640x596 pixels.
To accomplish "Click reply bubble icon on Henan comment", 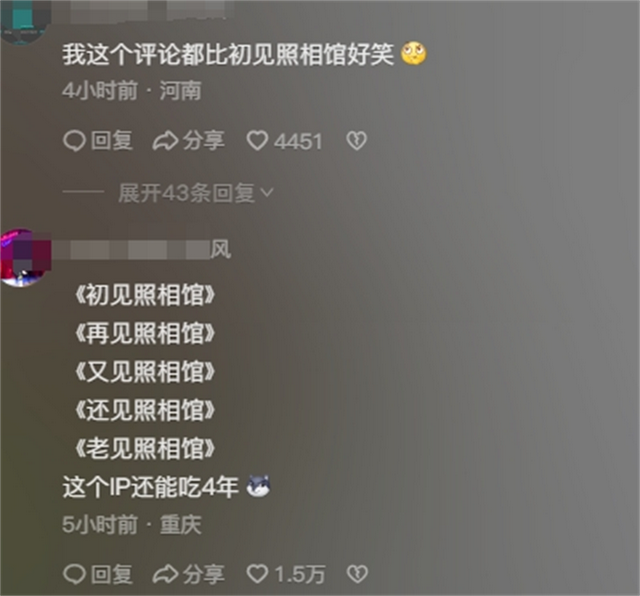I will click(x=74, y=141).
